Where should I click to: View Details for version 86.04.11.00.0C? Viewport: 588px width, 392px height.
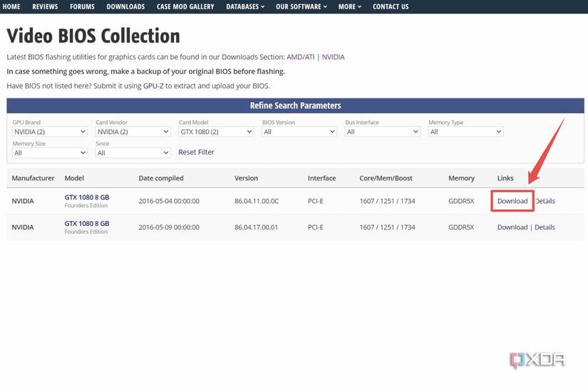coord(545,201)
